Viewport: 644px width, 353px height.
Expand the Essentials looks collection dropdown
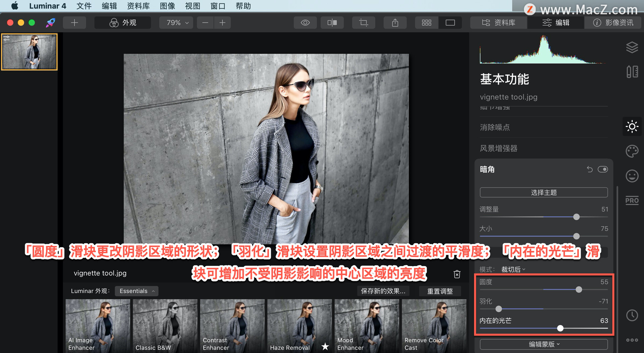tap(137, 291)
